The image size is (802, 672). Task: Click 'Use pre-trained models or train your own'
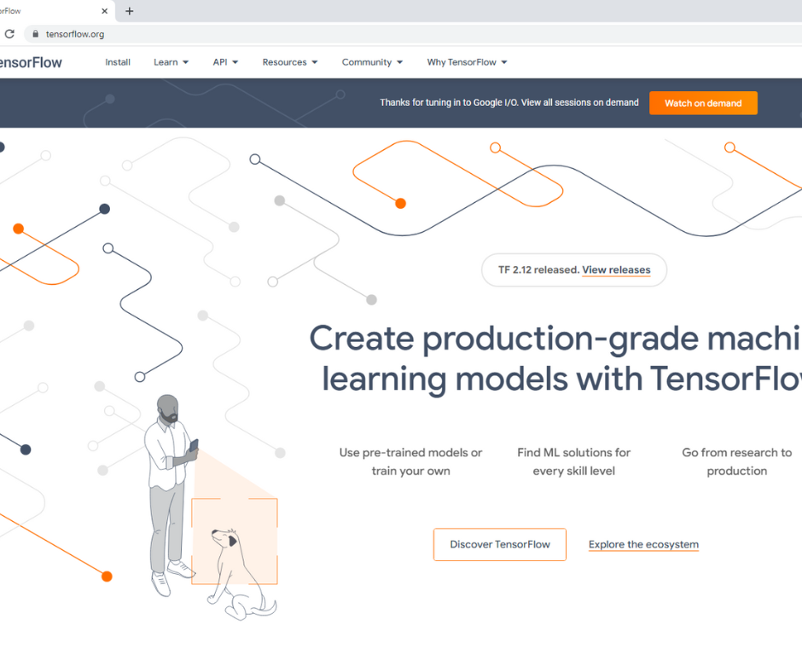coord(410,462)
